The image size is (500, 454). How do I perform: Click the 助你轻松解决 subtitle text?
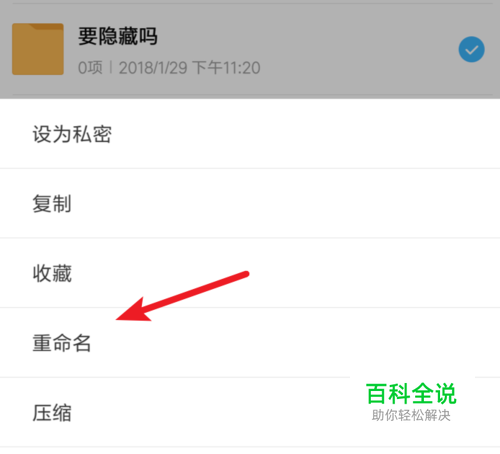click(x=411, y=415)
